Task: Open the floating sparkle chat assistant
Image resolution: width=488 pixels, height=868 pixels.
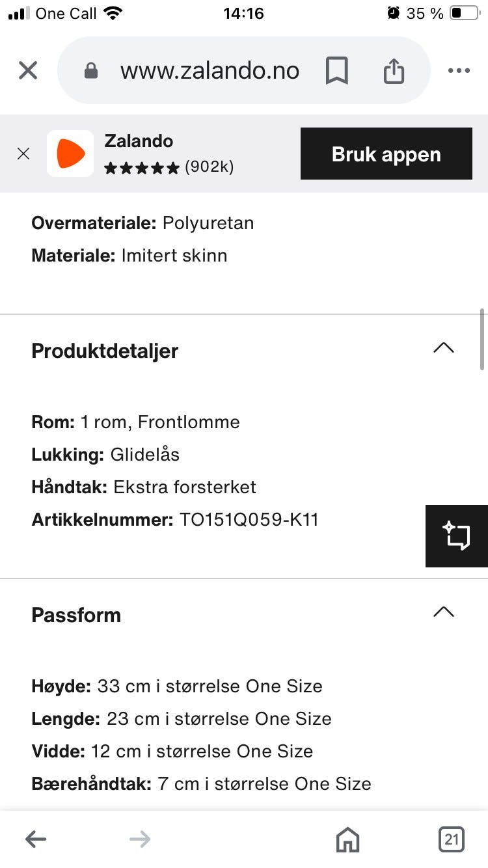Action: pyautogui.click(x=457, y=536)
